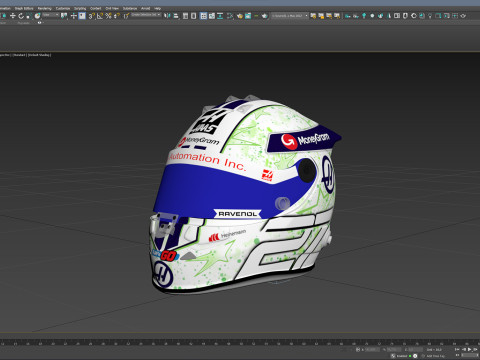Open the Rendered Frame Window
The width and height of the screenshot is (480, 360).
(x=248, y=16)
